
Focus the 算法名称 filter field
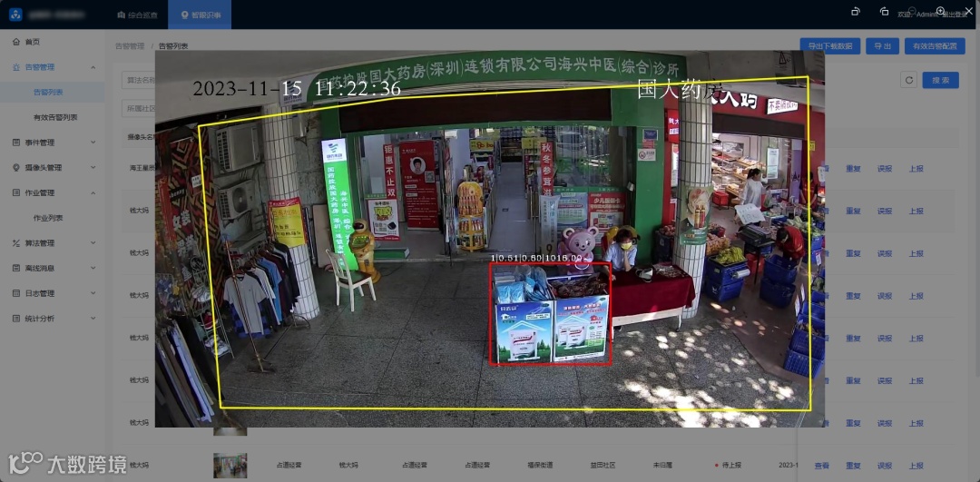[x=139, y=80]
